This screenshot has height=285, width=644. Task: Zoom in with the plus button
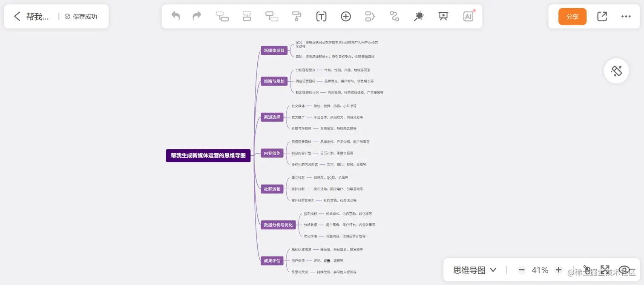(559, 270)
